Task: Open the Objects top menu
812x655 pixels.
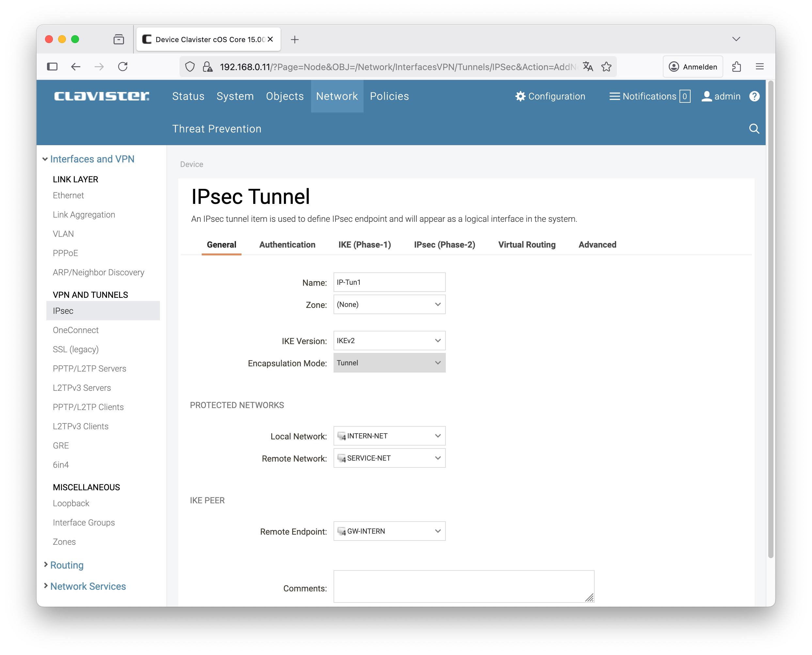Action: pyautogui.click(x=285, y=96)
